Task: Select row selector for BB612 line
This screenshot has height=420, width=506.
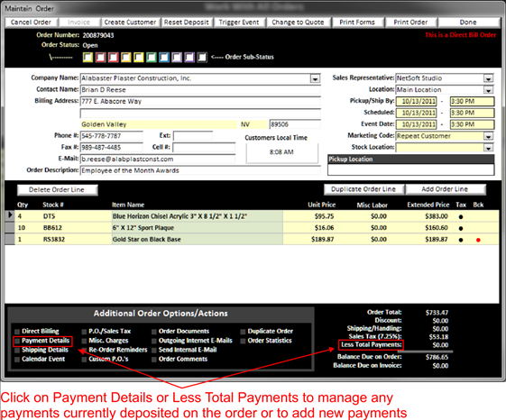Action: (10, 228)
